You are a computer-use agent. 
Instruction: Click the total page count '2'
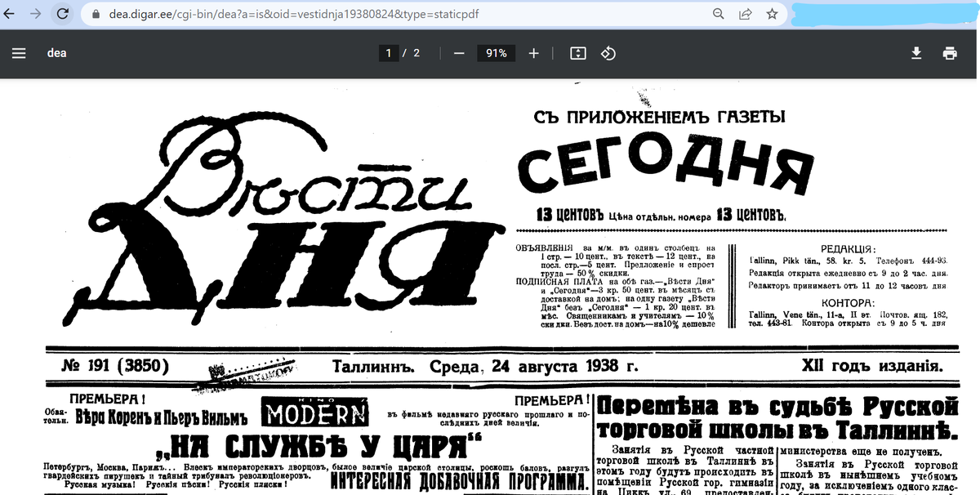(x=416, y=53)
